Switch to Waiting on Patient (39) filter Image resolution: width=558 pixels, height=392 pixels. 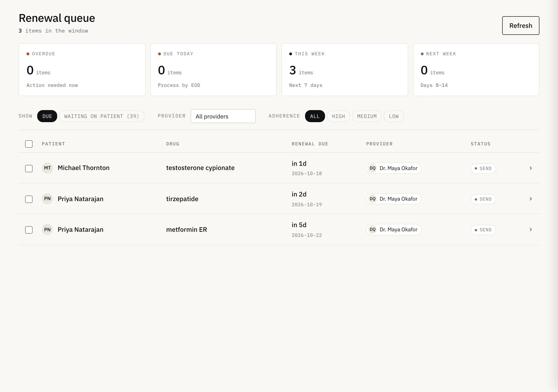(x=102, y=116)
